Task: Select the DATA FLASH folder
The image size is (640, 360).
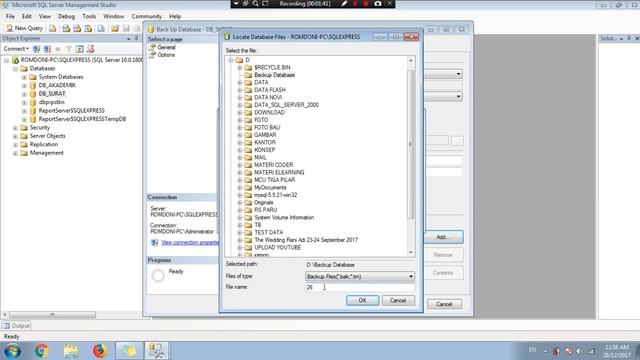Action: pyautogui.click(x=270, y=90)
